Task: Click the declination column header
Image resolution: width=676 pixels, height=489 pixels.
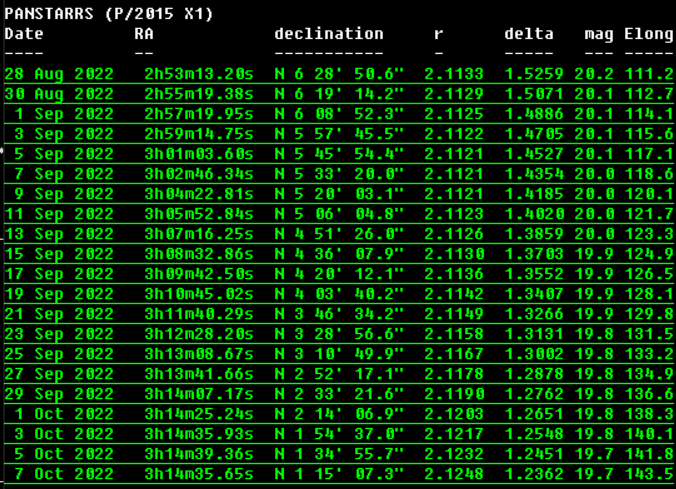Action: pyautogui.click(x=329, y=34)
